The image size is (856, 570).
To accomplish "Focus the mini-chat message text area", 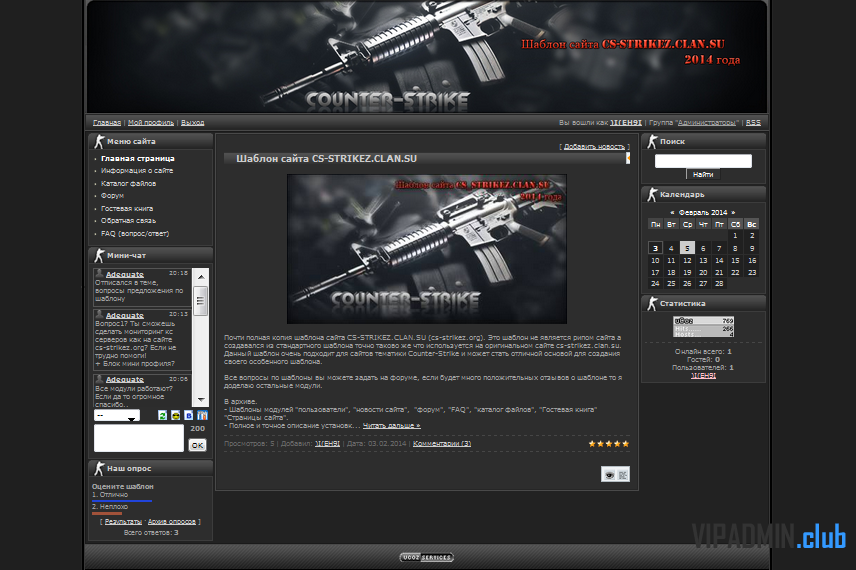I will [x=139, y=438].
